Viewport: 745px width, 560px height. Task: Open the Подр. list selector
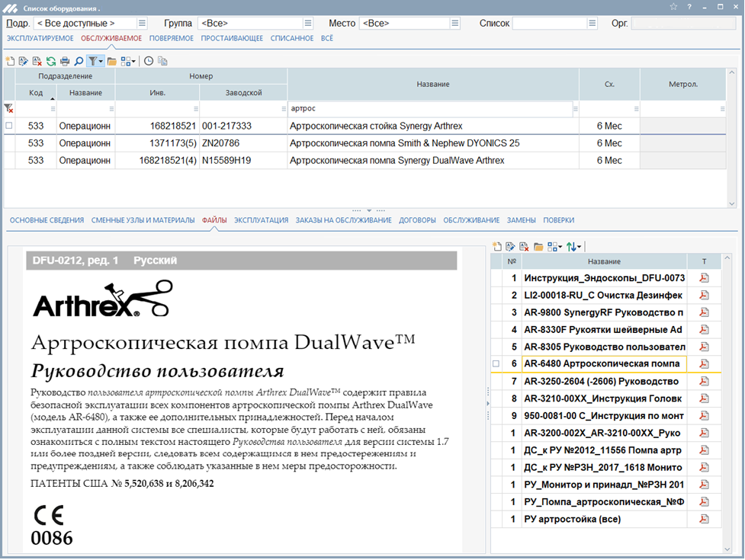click(x=142, y=24)
